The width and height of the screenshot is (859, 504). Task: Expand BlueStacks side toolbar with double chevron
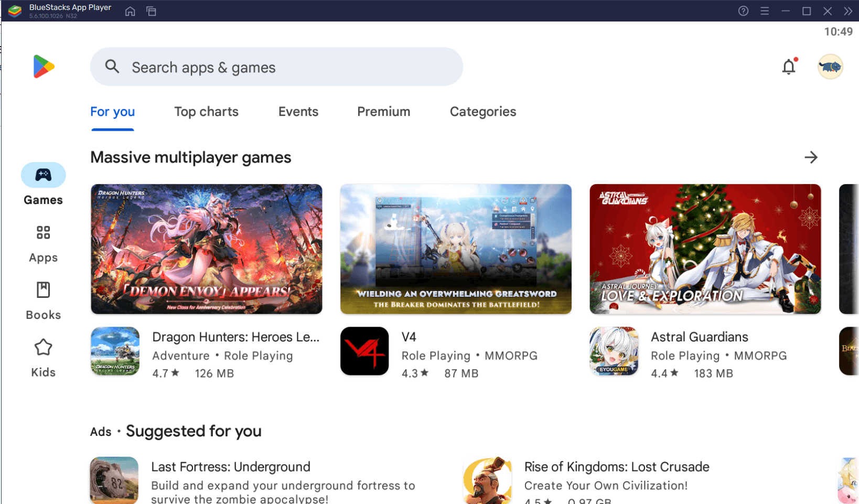848,11
